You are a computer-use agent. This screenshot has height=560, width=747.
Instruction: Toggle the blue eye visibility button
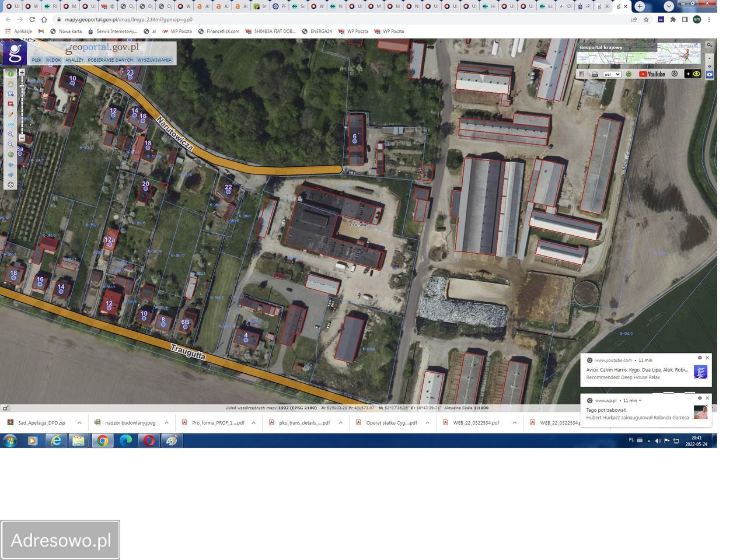click(x=710, y=75)
